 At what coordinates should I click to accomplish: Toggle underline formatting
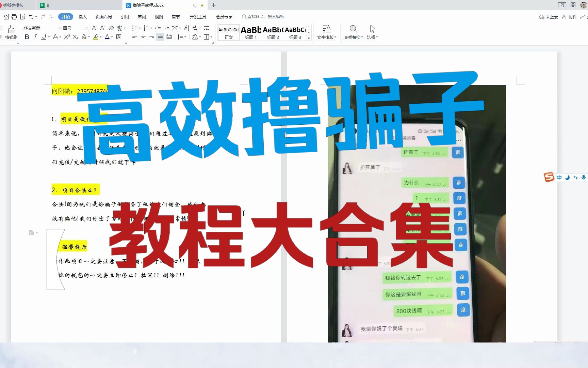click(x=43, y=37)
